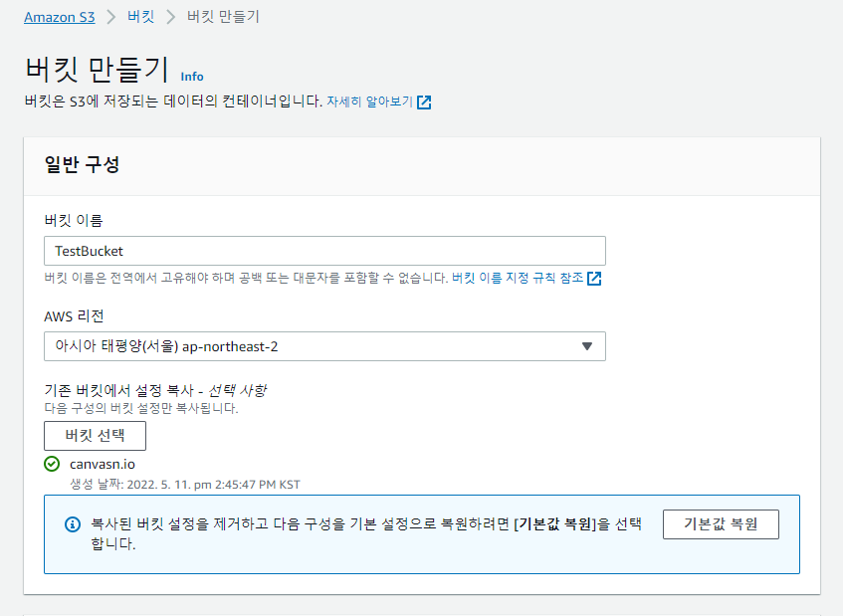The width and height of the screenshot is (843, 616).
Task: Open the 자세히 알아보기 link
Action: point(370,102)
